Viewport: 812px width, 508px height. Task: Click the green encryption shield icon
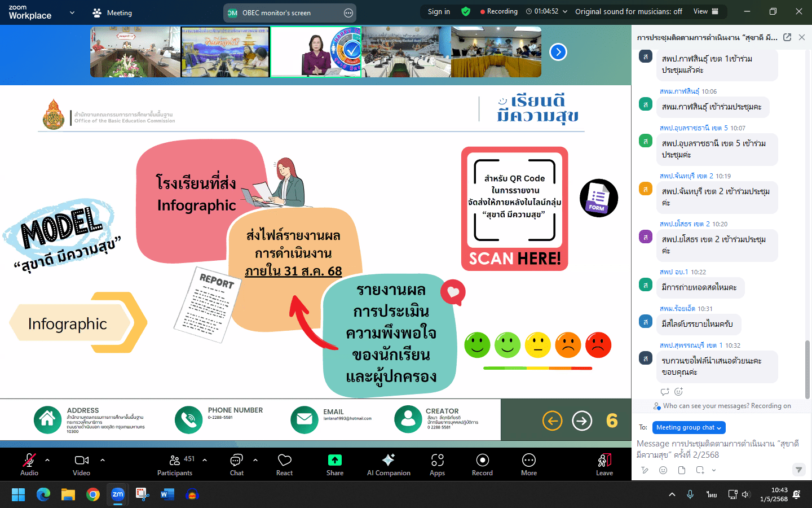(466, 11)
